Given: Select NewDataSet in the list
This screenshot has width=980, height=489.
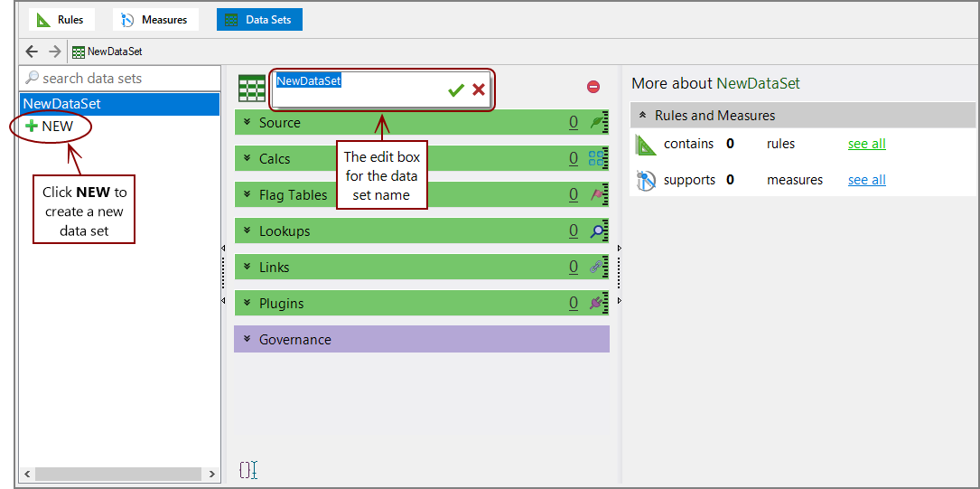Looking at the screenshot, I should 120,104.
